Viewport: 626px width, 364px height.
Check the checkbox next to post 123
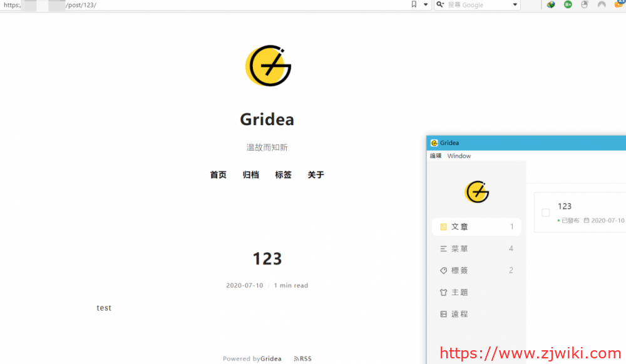[x=546, y=211]
